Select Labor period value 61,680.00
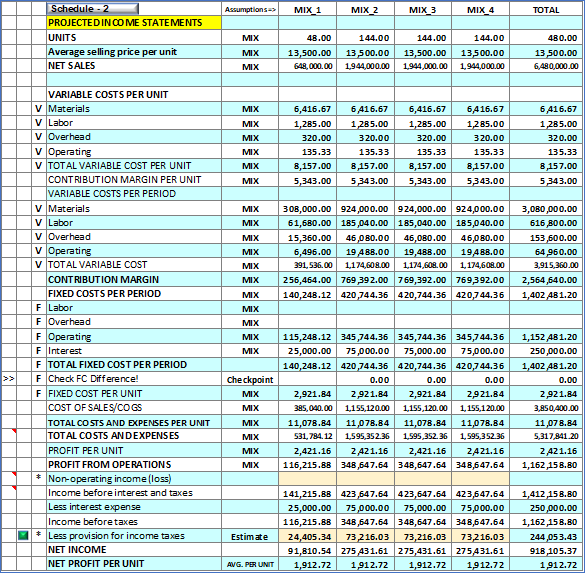This screenshot has width=585, height=573. pyautogui.click(x=307, y=223)
